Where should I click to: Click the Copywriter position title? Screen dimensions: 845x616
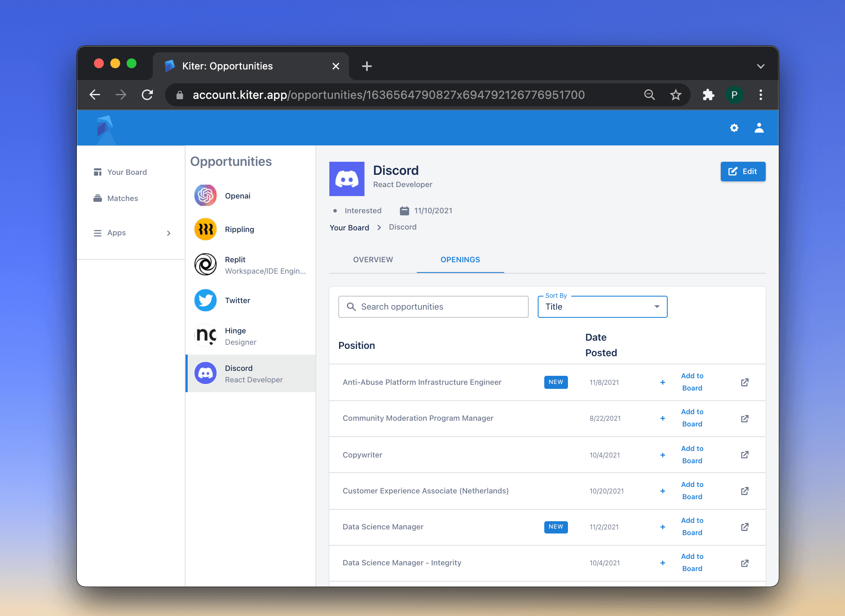pyautogui.click(x=362, y=455)
